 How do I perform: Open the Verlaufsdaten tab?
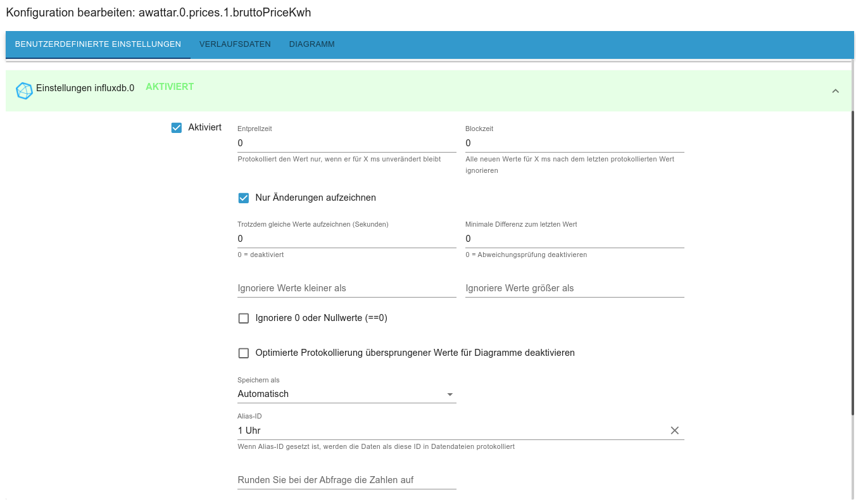(235, 44)
